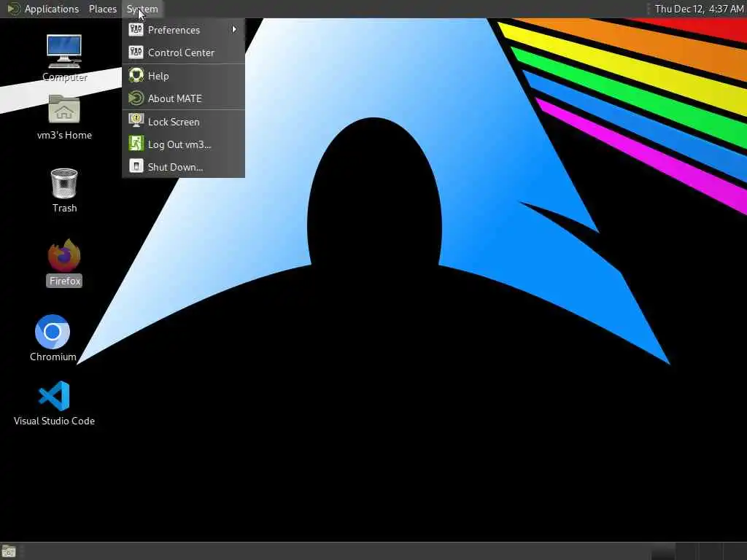Open the Places menu
Screen dimensions: 747x560
pos(102,9)
